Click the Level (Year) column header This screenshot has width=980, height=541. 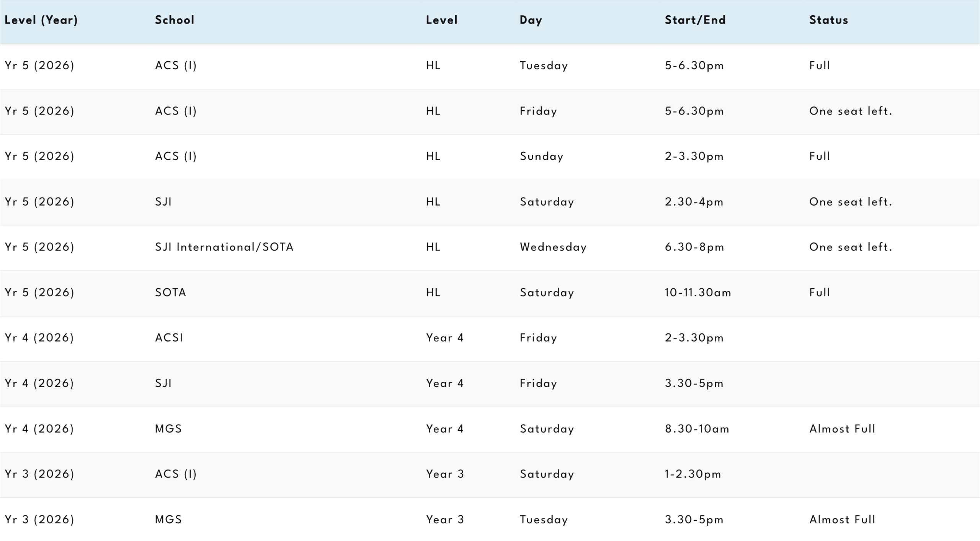point(41,20)
